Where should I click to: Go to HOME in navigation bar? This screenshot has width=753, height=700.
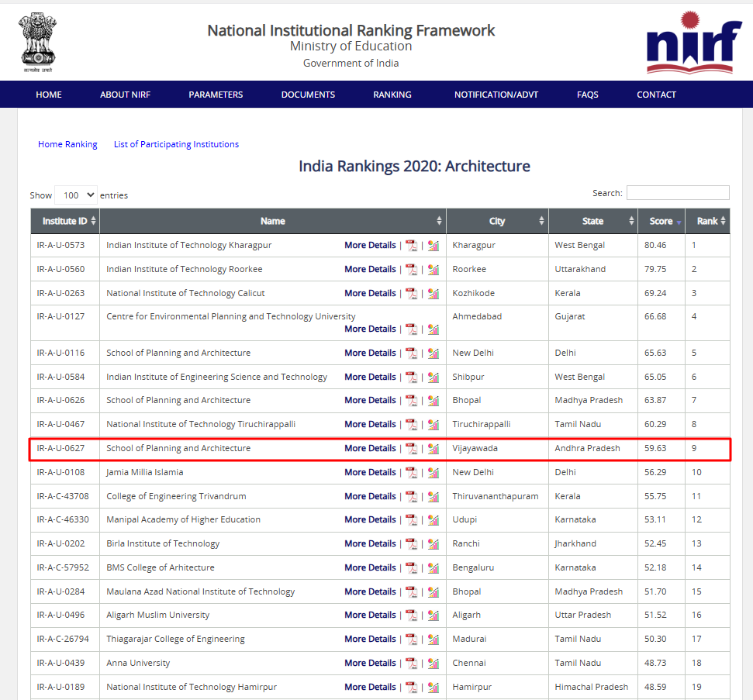(49, 95)
